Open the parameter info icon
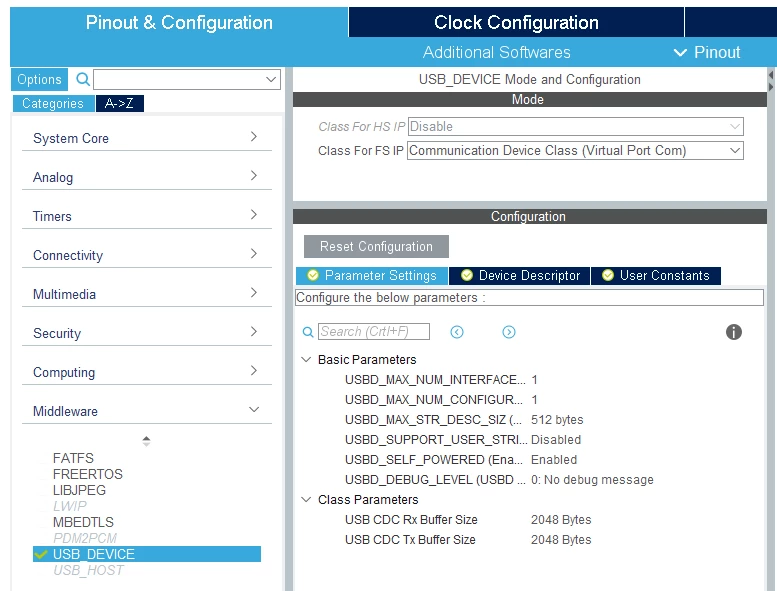Viewport: 777px width, 591px height. (x=734, y=332)
